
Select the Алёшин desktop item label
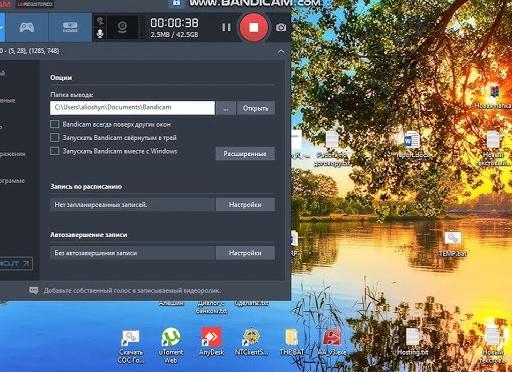point(171,303)
